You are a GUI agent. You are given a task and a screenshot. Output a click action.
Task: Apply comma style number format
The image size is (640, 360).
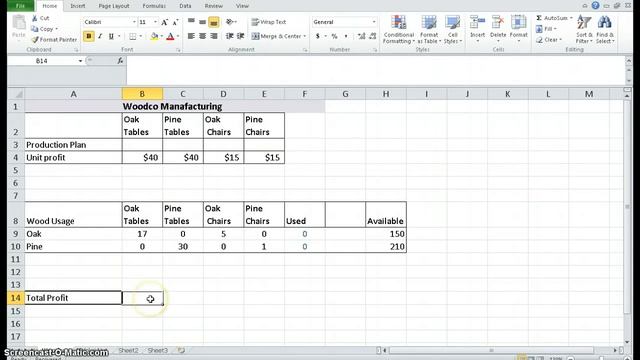point(346,36)
